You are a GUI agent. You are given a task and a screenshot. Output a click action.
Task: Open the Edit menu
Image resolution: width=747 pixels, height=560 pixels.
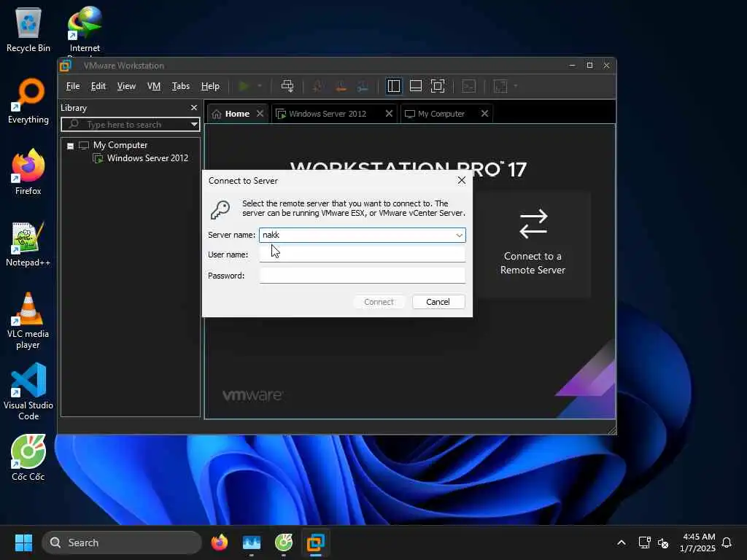pyautogui.click(x=98, y=86)
